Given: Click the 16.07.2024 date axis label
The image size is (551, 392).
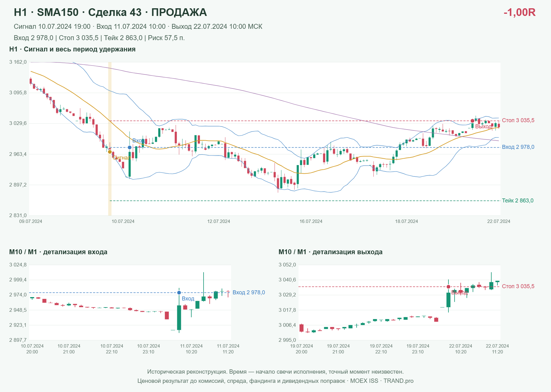Looking at the screenshot, I should (311, 221).
